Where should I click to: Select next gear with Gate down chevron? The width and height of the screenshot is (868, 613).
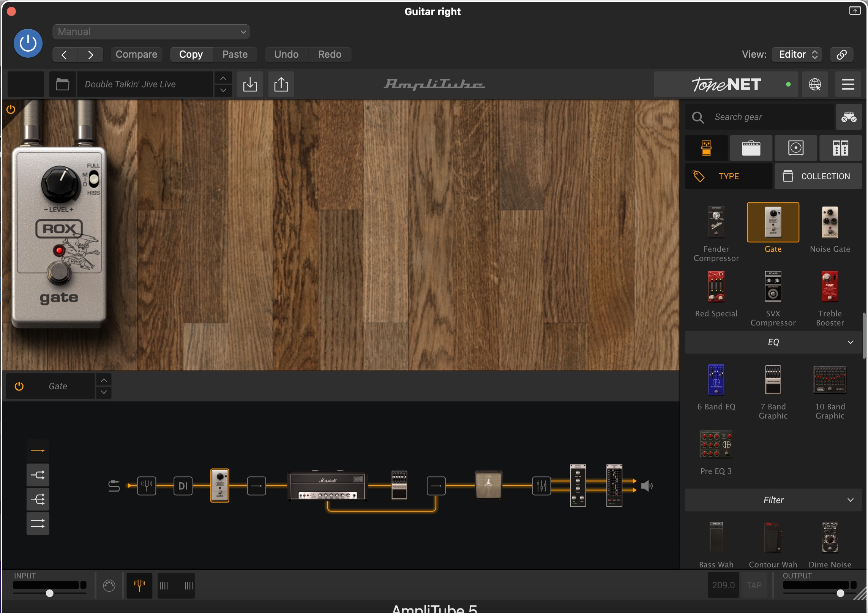(x=104, y=392)
